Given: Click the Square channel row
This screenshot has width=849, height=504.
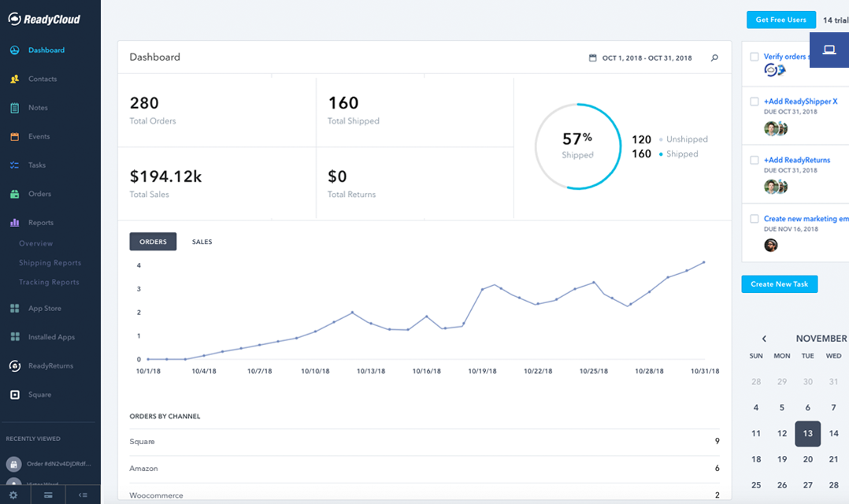Looking at the screenshot, I should tap(424, 442).
